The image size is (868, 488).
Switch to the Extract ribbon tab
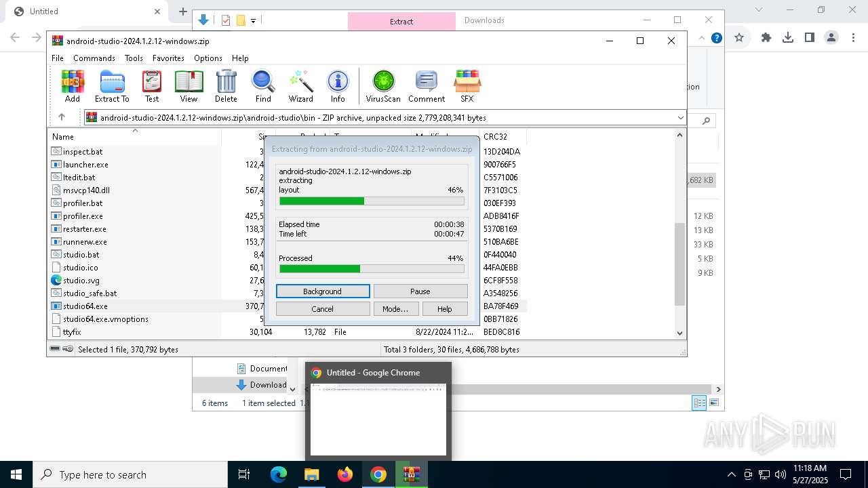pos(401,21)
